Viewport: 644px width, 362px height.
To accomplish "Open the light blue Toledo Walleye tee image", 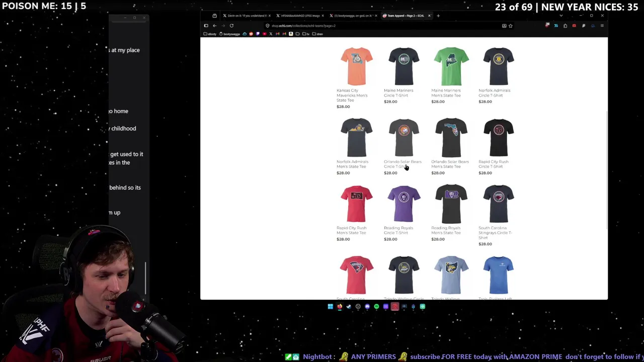I will point(451,275).
